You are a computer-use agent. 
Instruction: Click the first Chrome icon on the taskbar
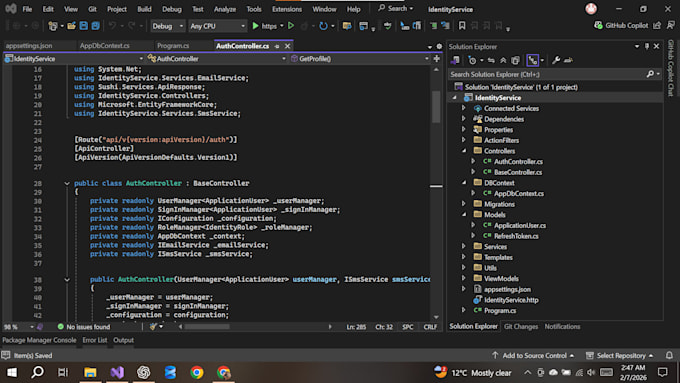[197, 372]
